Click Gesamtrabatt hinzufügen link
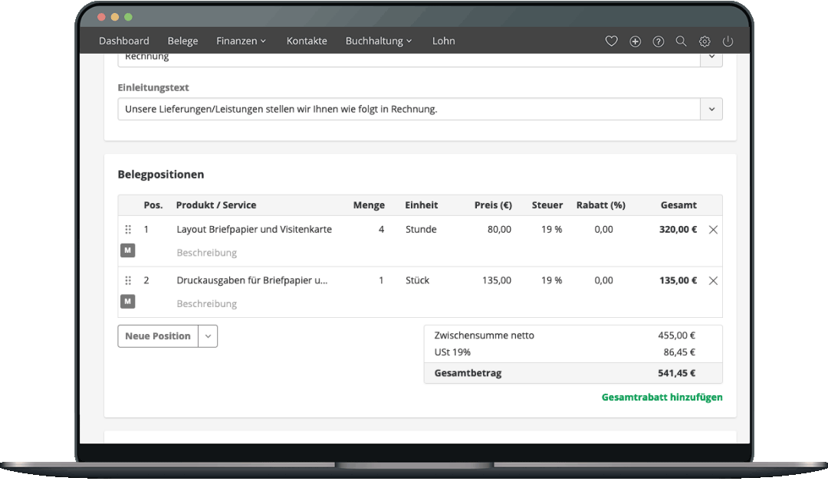Screen dimensions: 828x504 tap(662, 398)
